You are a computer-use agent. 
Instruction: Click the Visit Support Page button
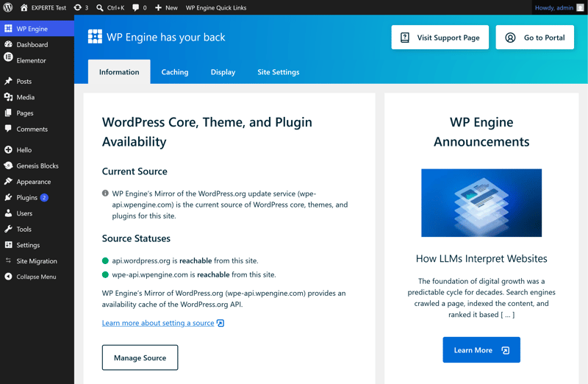[440, 38]
